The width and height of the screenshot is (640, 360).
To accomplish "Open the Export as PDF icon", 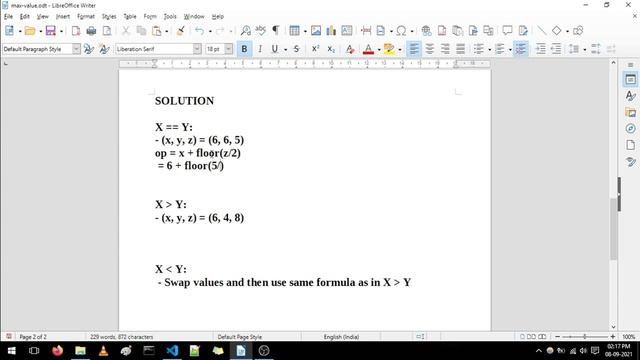I will 76,31.
